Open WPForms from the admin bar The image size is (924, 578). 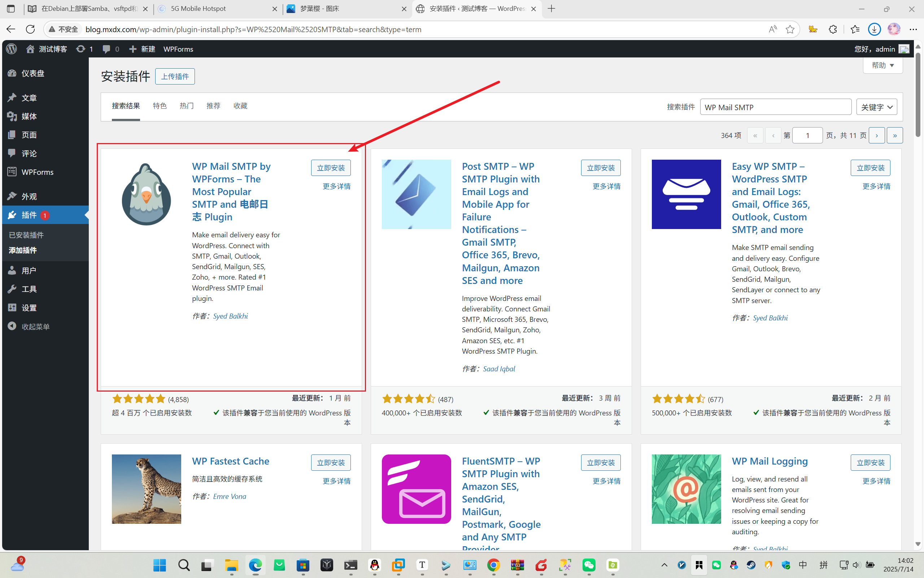point(178,49)
